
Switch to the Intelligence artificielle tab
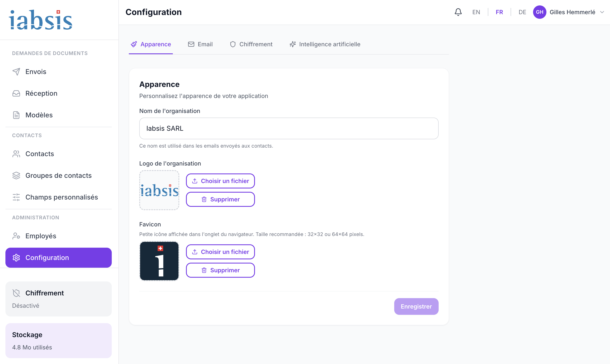coord(325,44)
